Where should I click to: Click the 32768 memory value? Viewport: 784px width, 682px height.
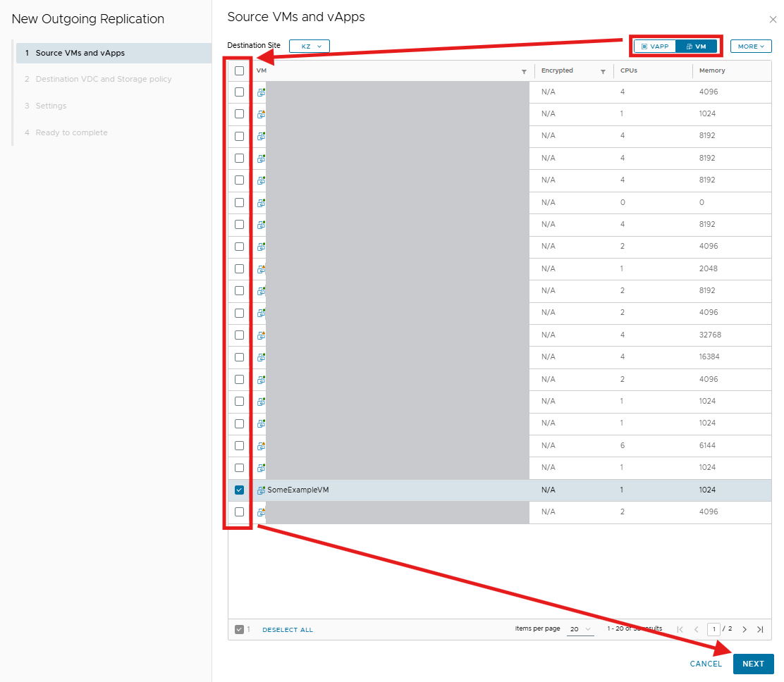click(x=710, y=335)
